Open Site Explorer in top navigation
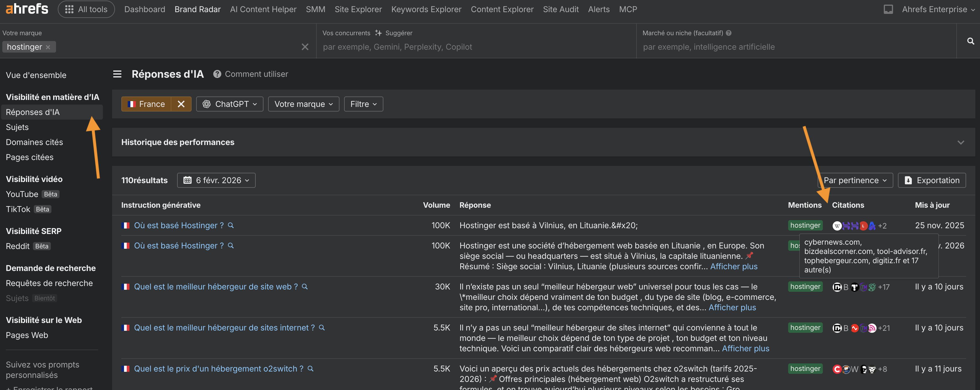Screen dimensions: 980x390 click(x=358, y=9)
